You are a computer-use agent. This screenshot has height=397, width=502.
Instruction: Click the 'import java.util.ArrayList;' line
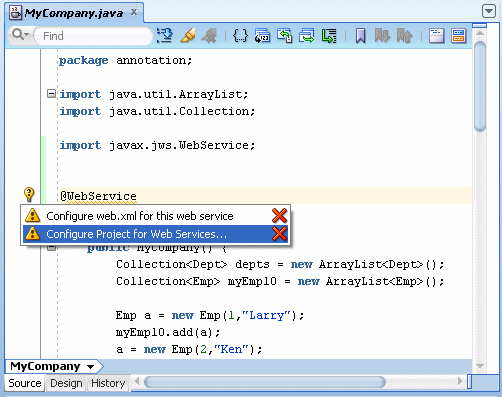point(154,94)
